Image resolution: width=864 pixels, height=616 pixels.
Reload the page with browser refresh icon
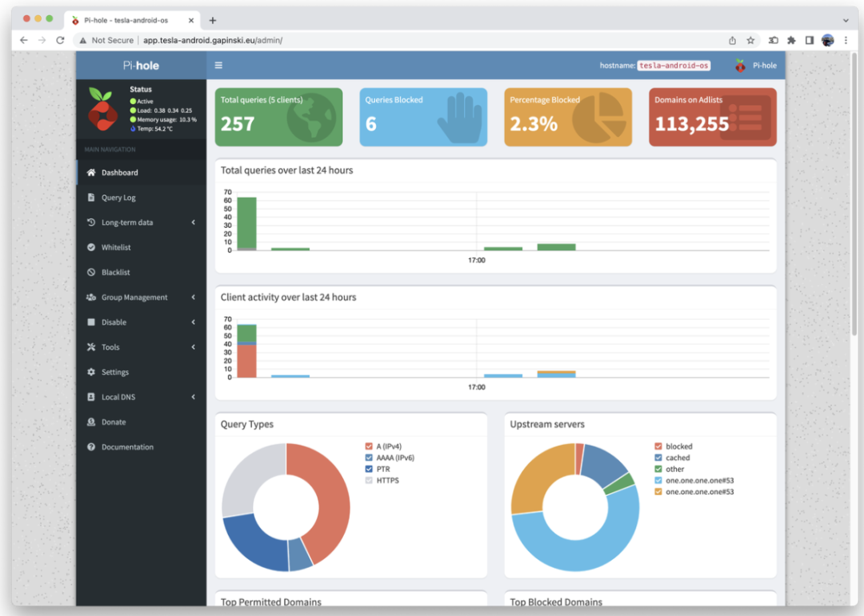60,40
